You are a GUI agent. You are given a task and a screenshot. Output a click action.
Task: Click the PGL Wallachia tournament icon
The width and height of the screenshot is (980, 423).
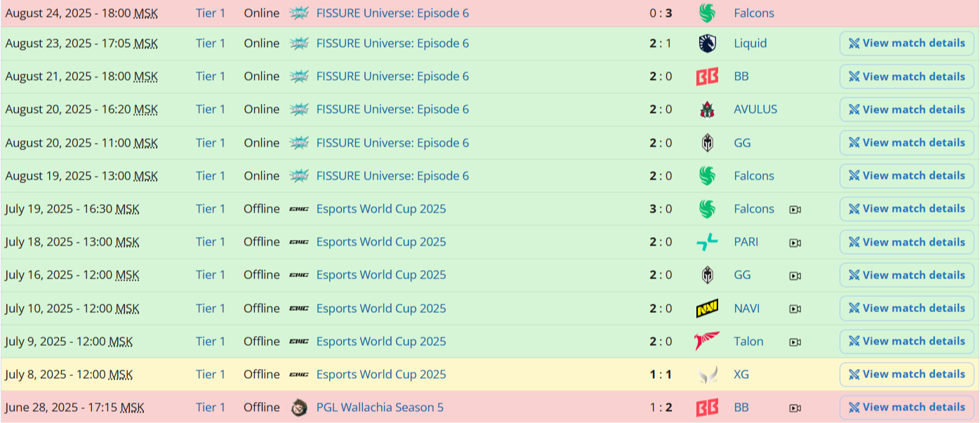[299, 408]
